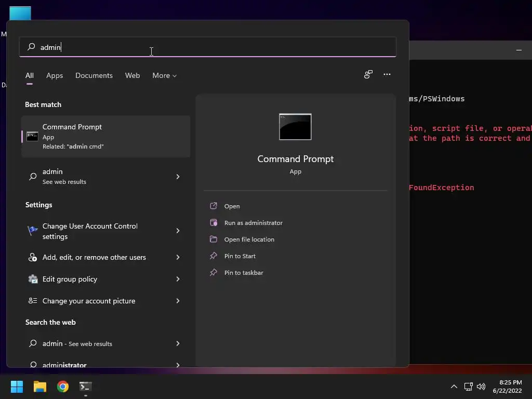Click the Pin to Start pin icon

tap(214, 256)
